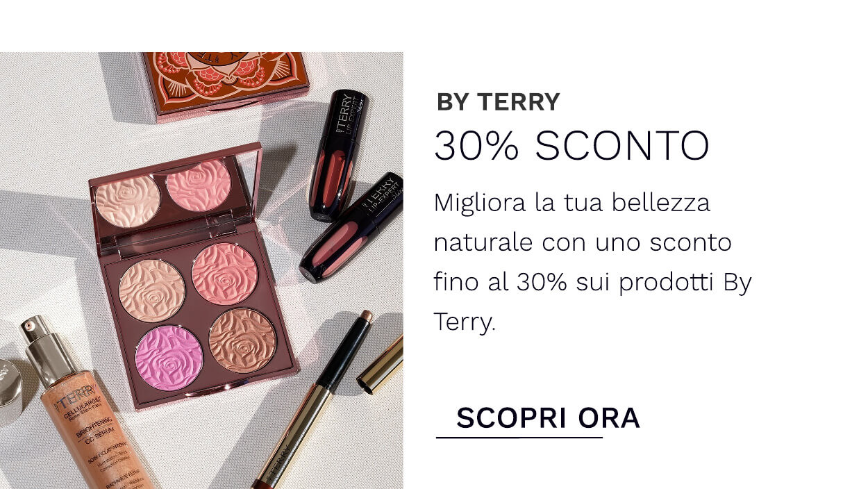Click the bronze tip of eyeshadow stick
The height and width of the screenshot is (489, 868).
click(366, 317)
